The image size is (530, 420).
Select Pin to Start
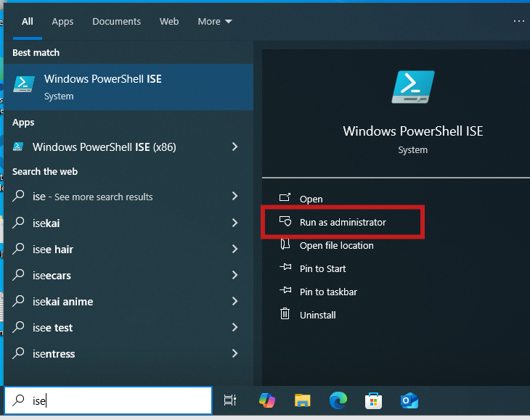click(x=322, y=268)
